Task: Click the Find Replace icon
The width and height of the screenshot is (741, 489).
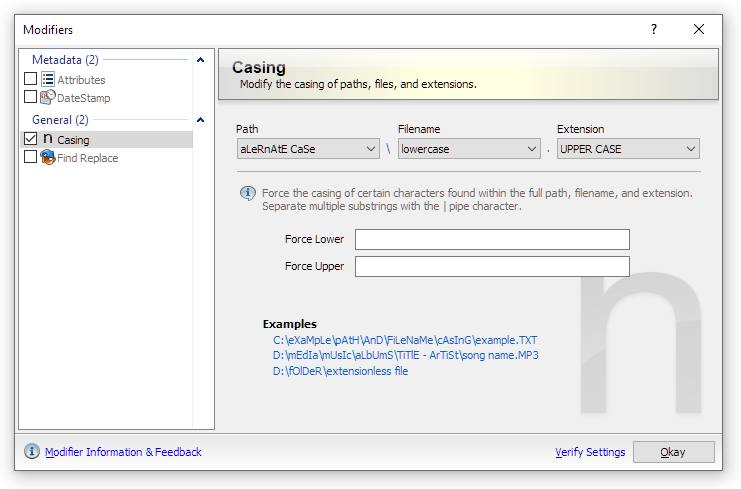Action: pyautogui.click(x=47, y=158)
